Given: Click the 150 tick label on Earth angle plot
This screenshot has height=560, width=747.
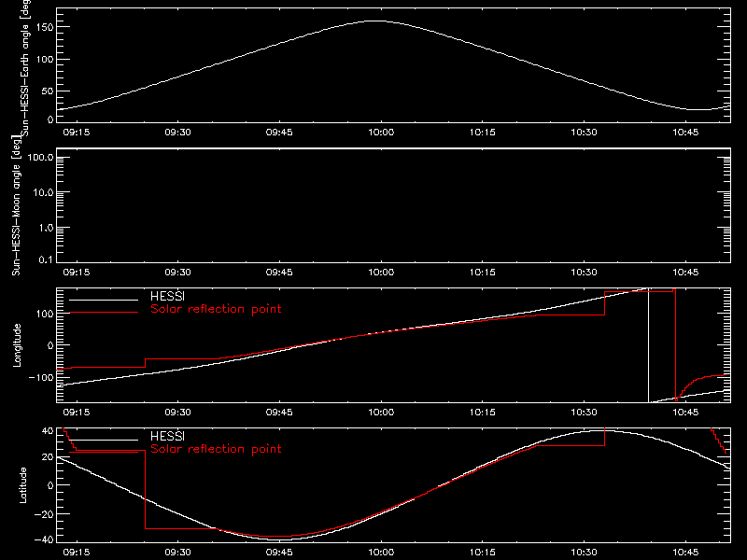Looking at the screenshot, I should click(45, 27).
